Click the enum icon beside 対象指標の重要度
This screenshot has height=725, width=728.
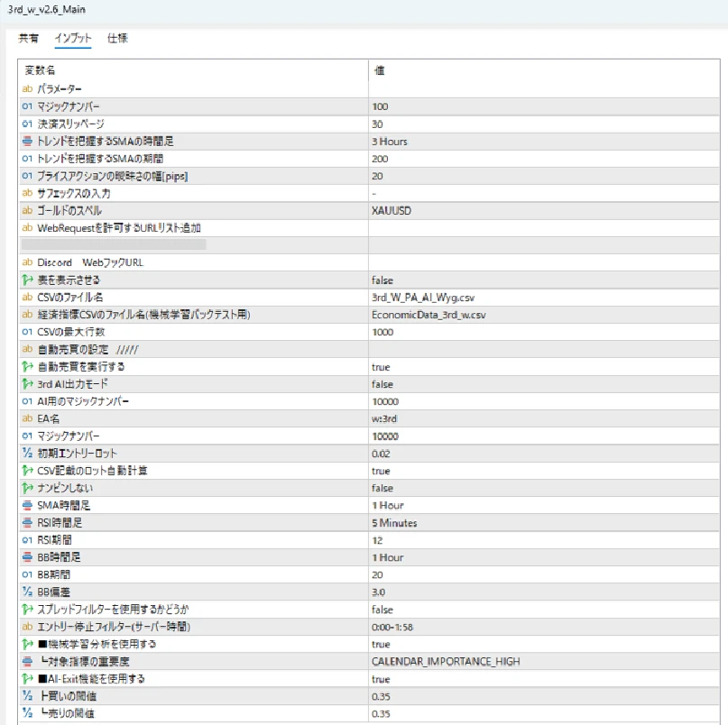pos(27,661)
